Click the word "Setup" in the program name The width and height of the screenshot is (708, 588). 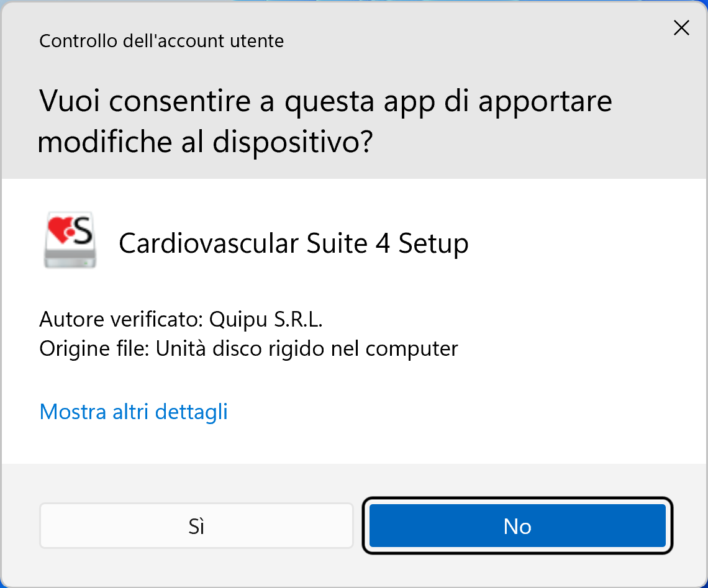point(433,243)
